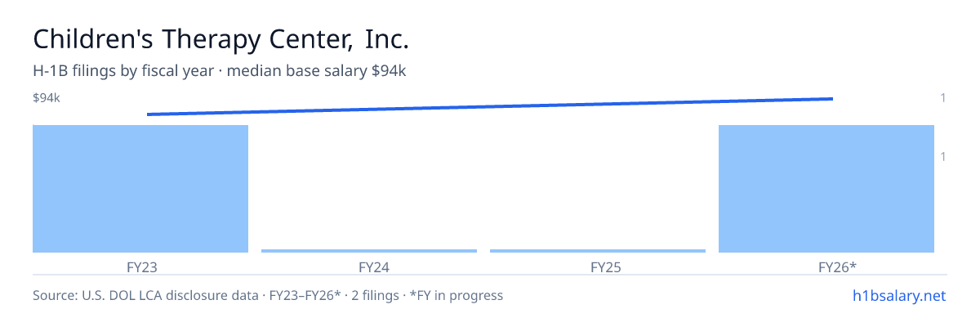Image resolution: width=980 pixels, height=327 pixels.
Task: Click the FY23 axis label
Action: point(140,267)
